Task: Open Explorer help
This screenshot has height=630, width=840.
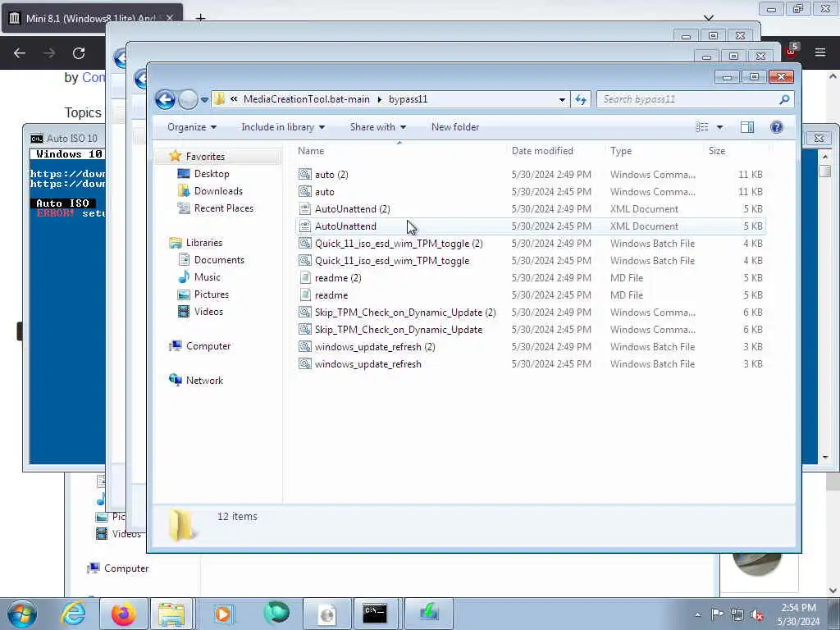Action: click(x=777, y=127)
